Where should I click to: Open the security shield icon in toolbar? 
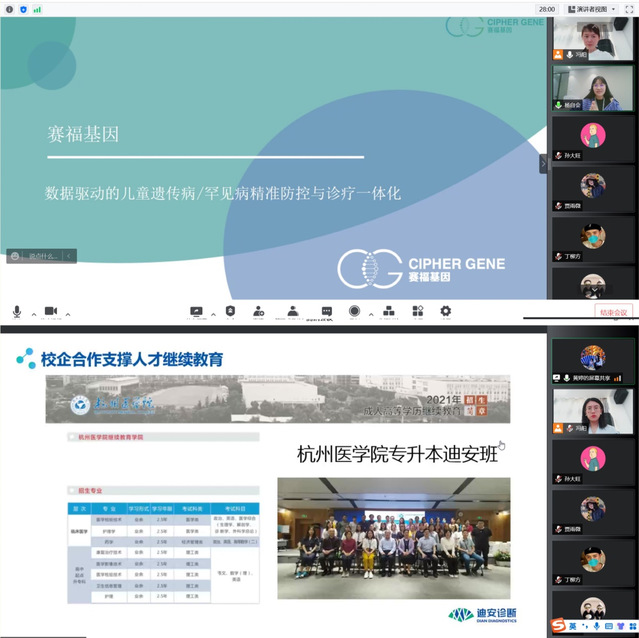[230, 311]
